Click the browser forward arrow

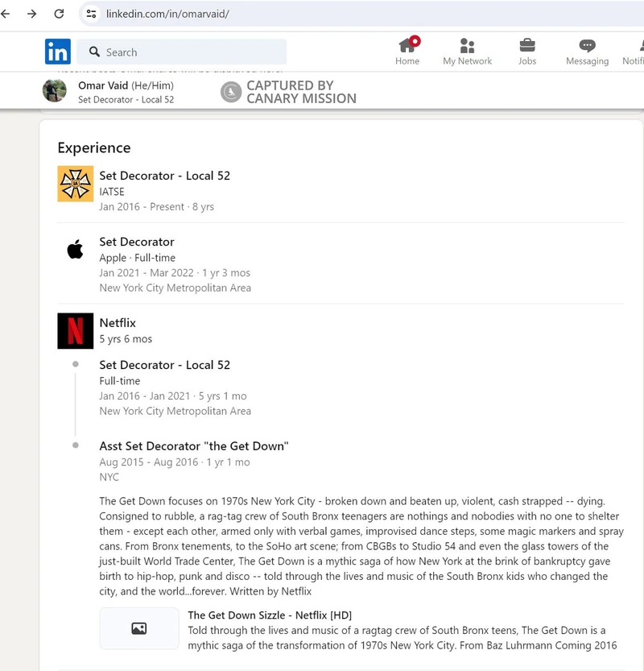31,14
